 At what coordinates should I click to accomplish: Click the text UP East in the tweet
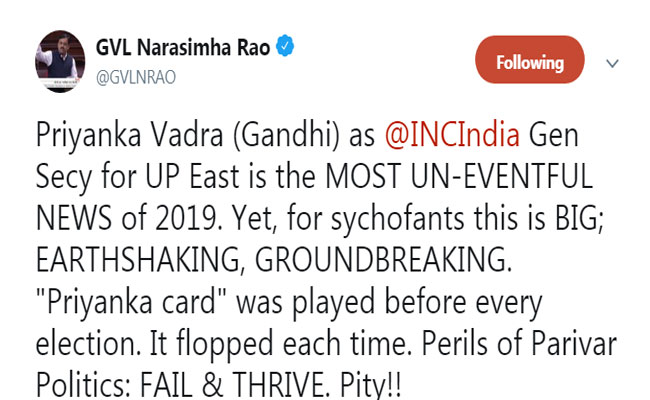[x=192, y=176]
